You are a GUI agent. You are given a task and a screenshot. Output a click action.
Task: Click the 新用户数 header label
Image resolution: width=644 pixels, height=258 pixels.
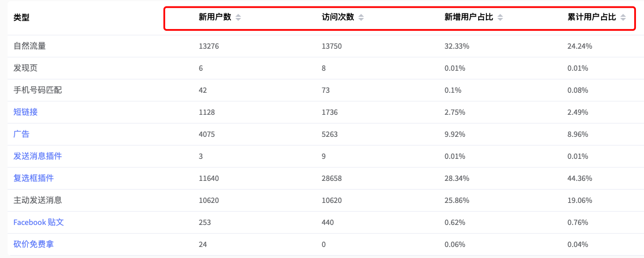coord(215,17)
